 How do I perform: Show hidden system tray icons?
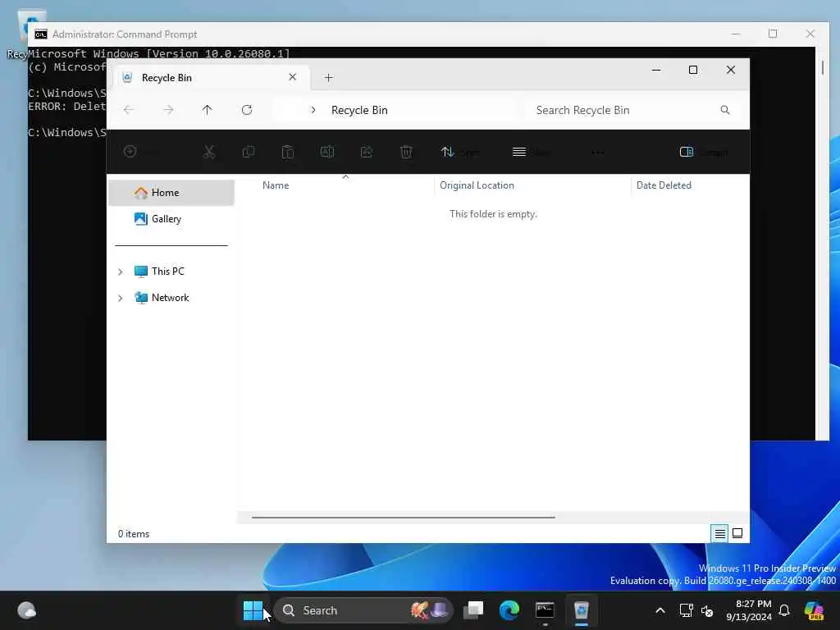coord(660,610)
